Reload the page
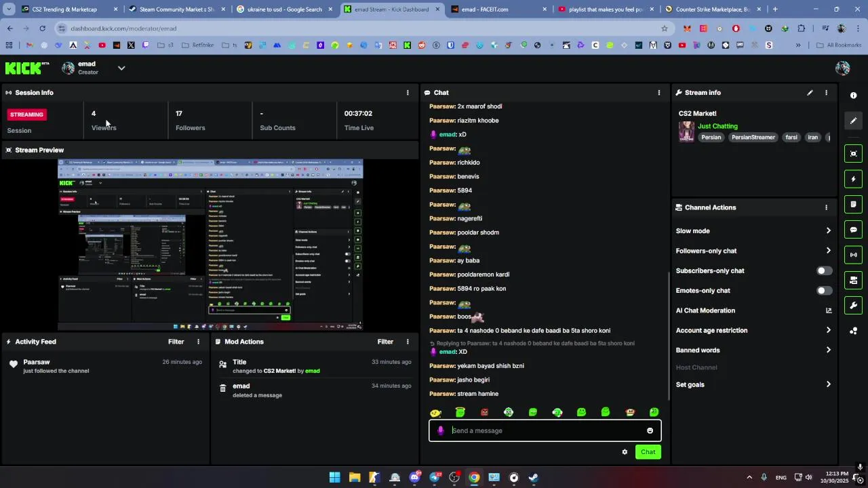 coord(42,28)
